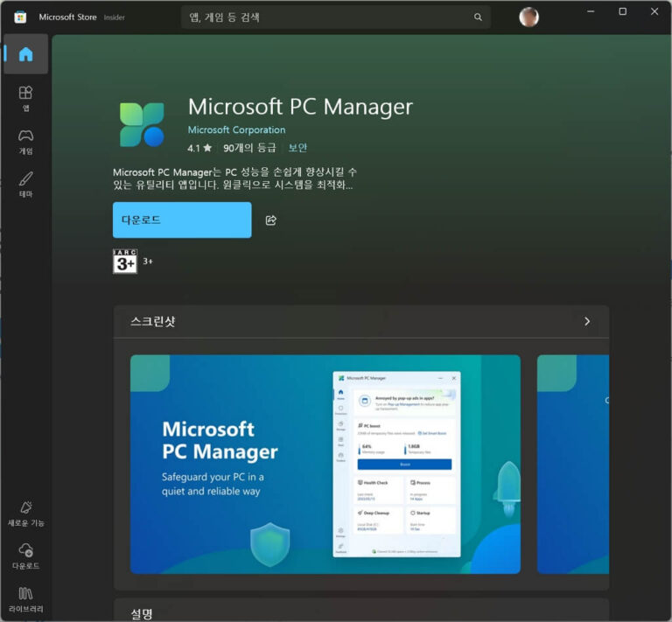
Task: Click the 스크린샷 section heading
Action: click(153, 321)
